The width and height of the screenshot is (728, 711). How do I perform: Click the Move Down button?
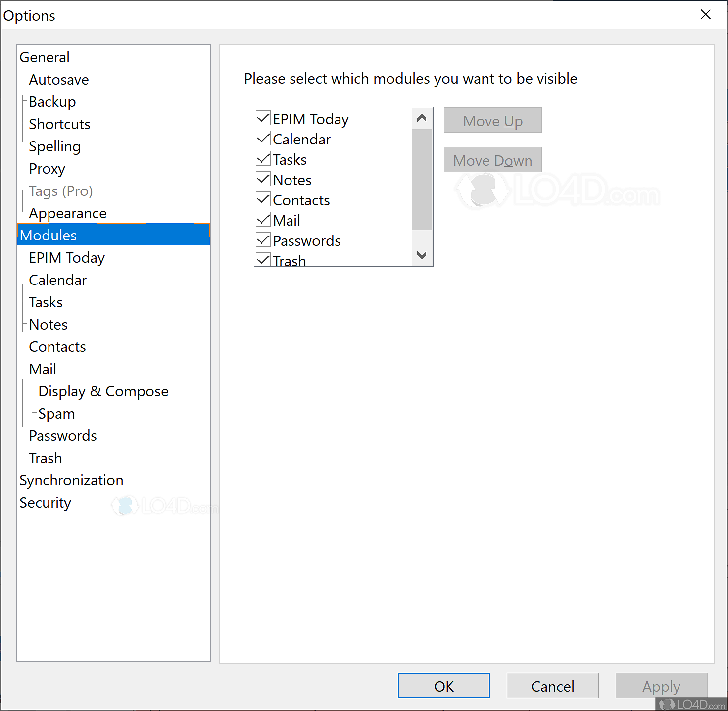point(492,160)
